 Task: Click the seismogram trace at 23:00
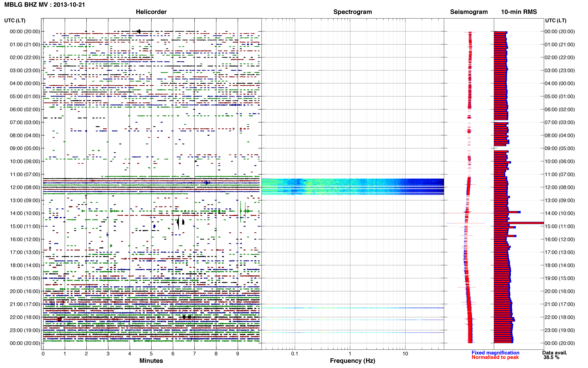point(470,330)
